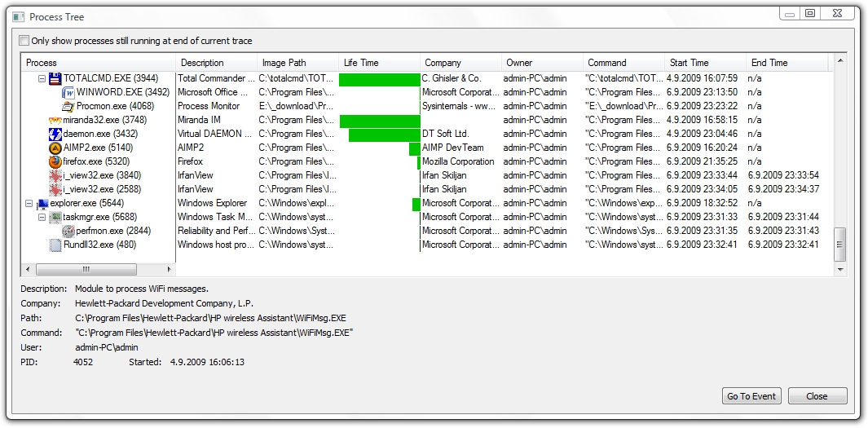Click the perfmon.exe gauge icon

click(68, 231)
